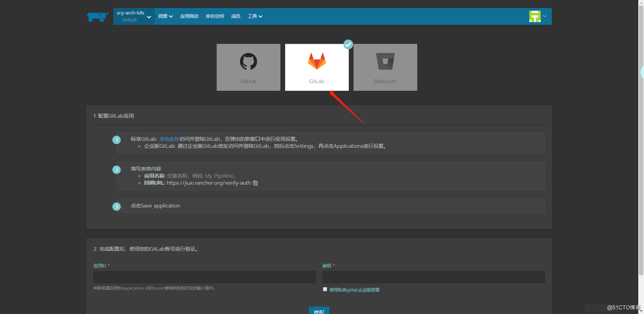Focus the 秘钥 input field
Screen dimensions: 644x314
(433, 277)
